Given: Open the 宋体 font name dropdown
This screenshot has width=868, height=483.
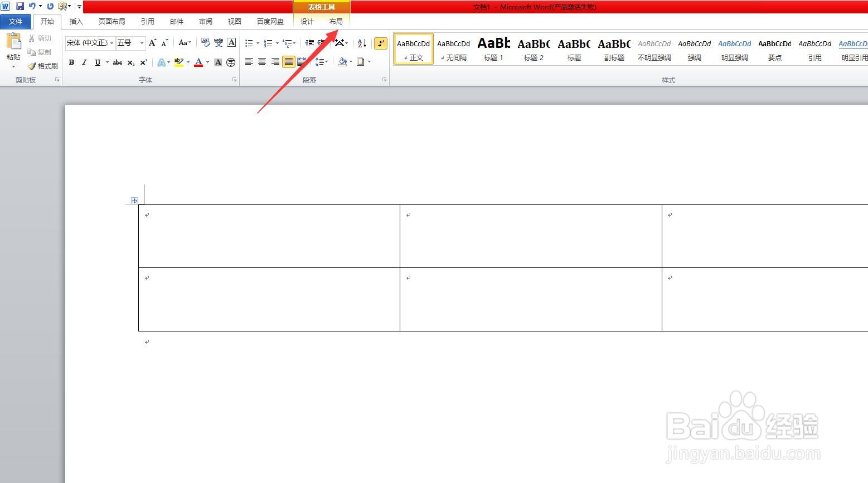Looking at the screenshot, I should [x=111, y=43].
